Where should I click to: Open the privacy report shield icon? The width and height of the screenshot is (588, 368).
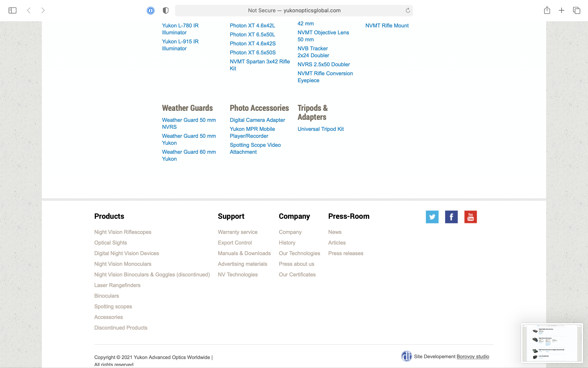point(166,10)
